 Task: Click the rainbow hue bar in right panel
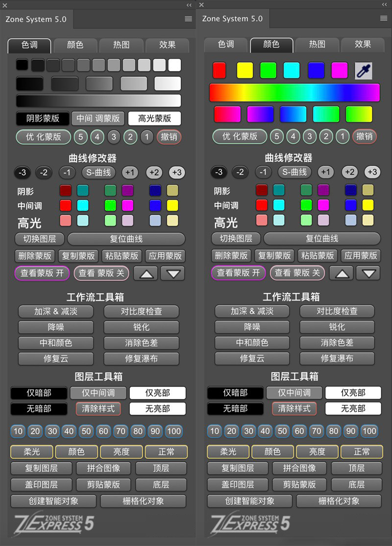pyautogui.click(x=294, y=93)
